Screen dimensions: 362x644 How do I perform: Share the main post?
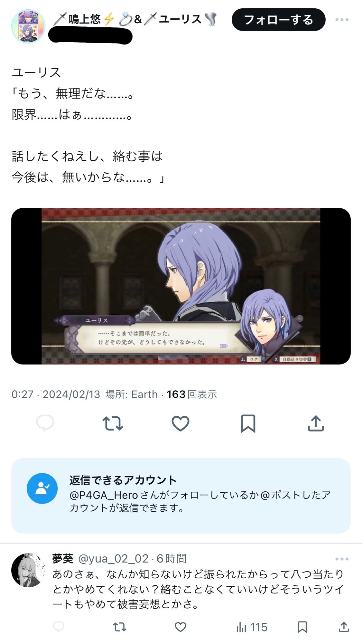coord(316,423)
